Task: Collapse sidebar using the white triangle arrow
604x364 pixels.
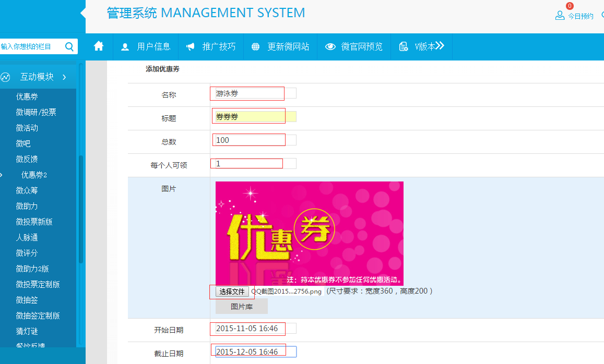Action: pos(82,13)
